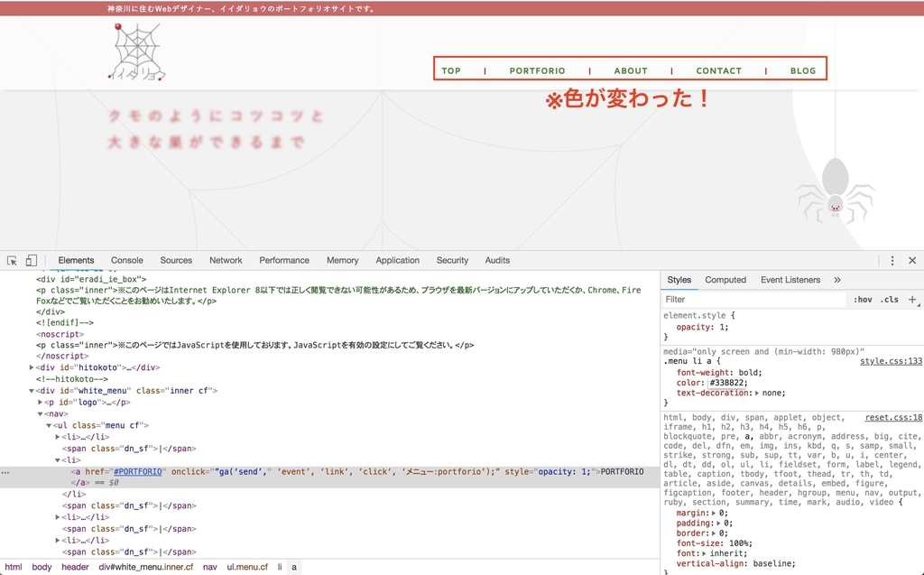This screenshot has height=575, width=924.
Task: Toggle :hov element state panel
Action: [x=863, y=300]
